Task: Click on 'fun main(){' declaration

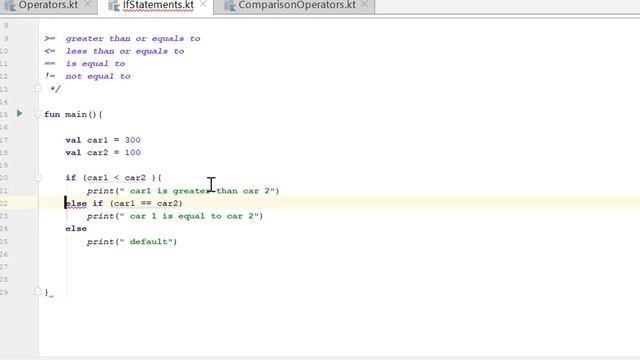Action: (73, 115)
